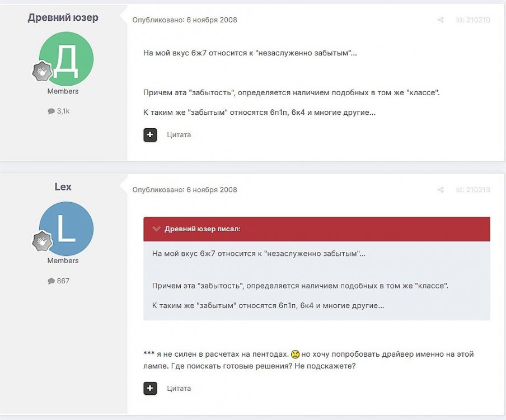The image size is (506, 420).
Task: Click "Цитата" under Lex's post
Action: tap(179, 389)
